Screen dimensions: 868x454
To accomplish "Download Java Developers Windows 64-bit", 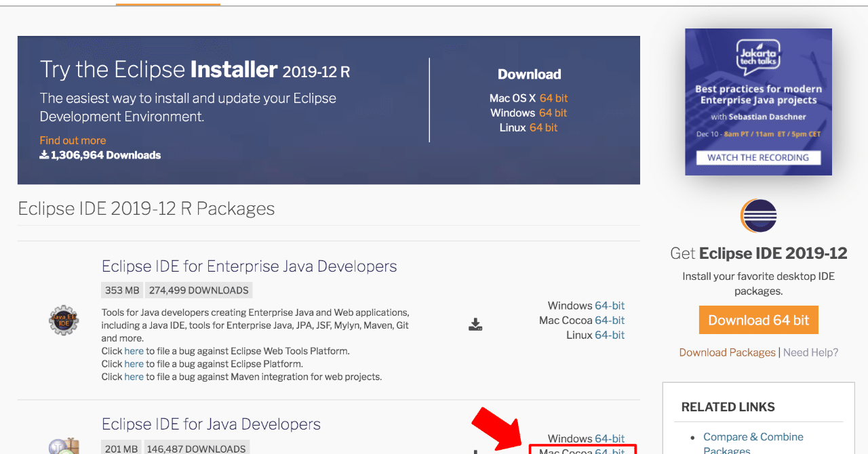I will tap(610, 438).
